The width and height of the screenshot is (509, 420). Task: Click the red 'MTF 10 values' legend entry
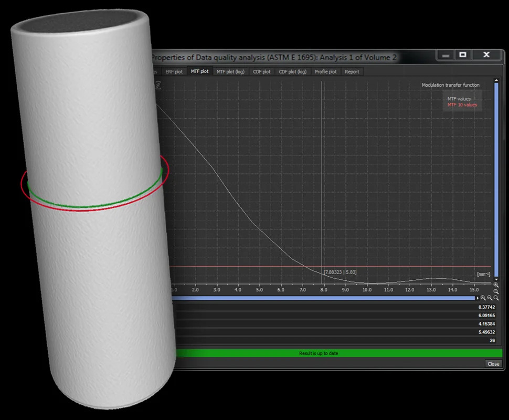click(462, 104)
